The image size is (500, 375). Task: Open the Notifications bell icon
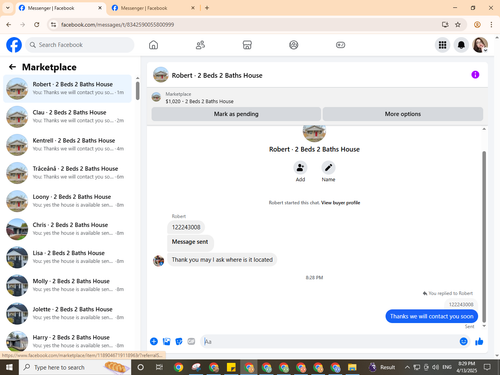coord(461,45)
